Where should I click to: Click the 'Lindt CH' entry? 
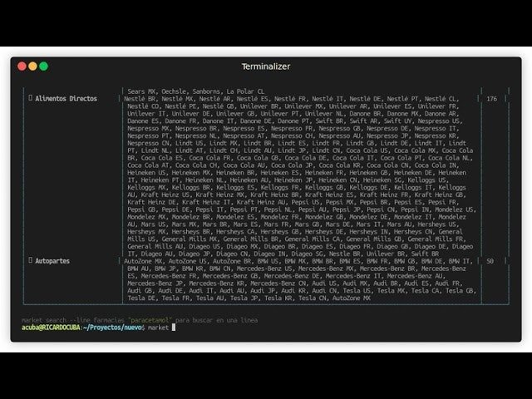point(224,150)
